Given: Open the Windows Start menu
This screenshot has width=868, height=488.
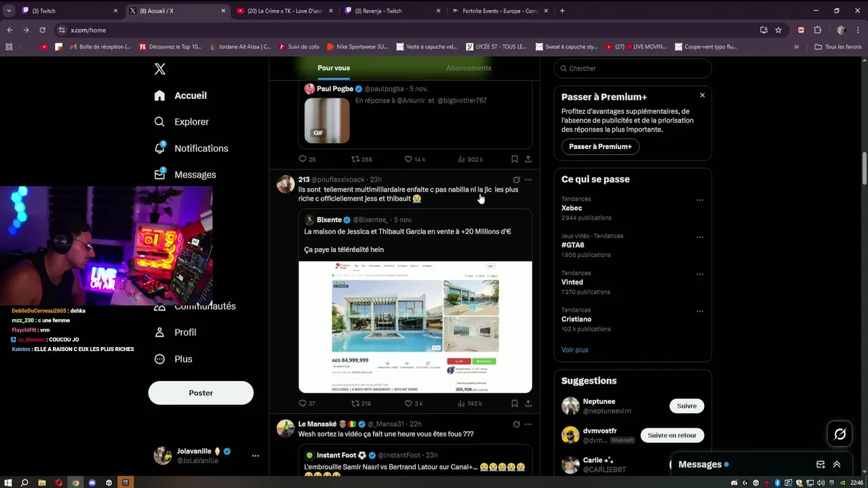Looking at the screenshot, I should (x=8, y=483).
